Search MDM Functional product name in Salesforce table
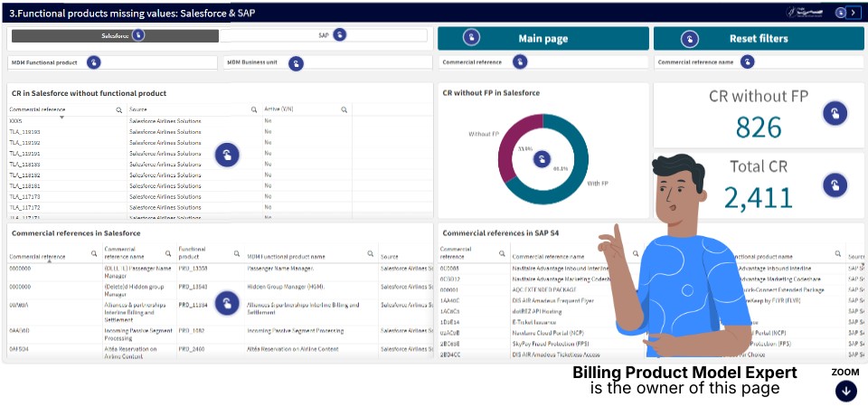 tap(371, 253)
